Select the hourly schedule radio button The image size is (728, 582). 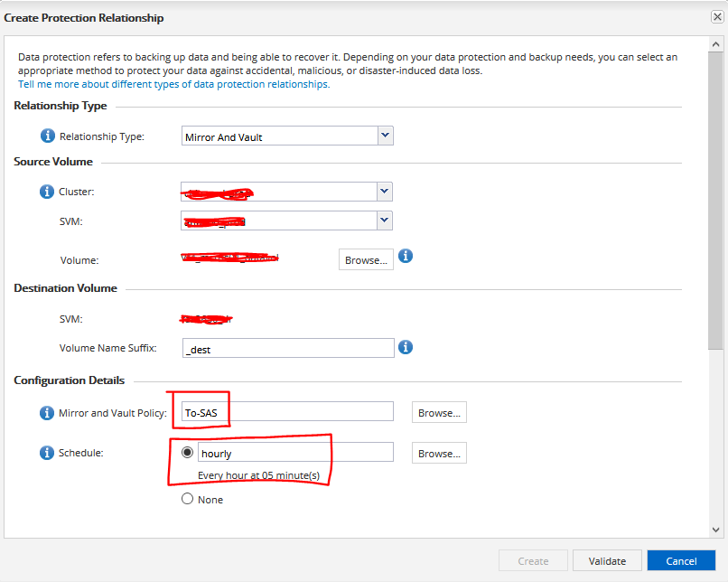(x=188, y=453)
